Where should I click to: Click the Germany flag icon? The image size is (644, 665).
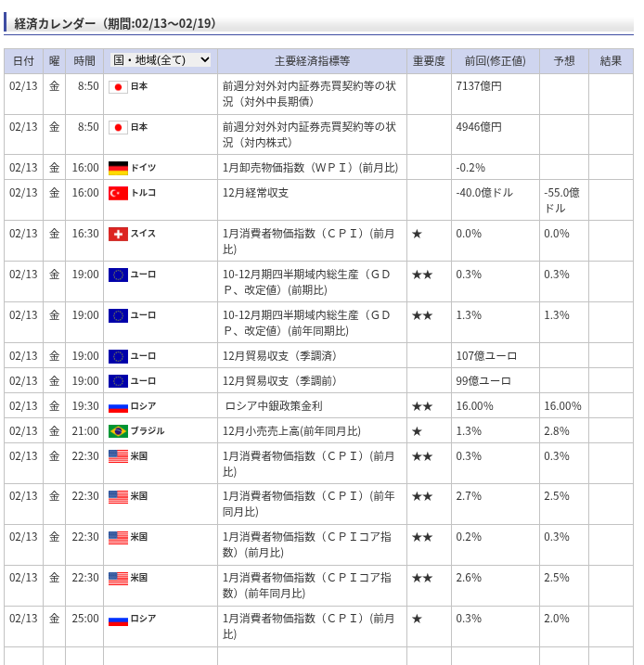[118, 168]
